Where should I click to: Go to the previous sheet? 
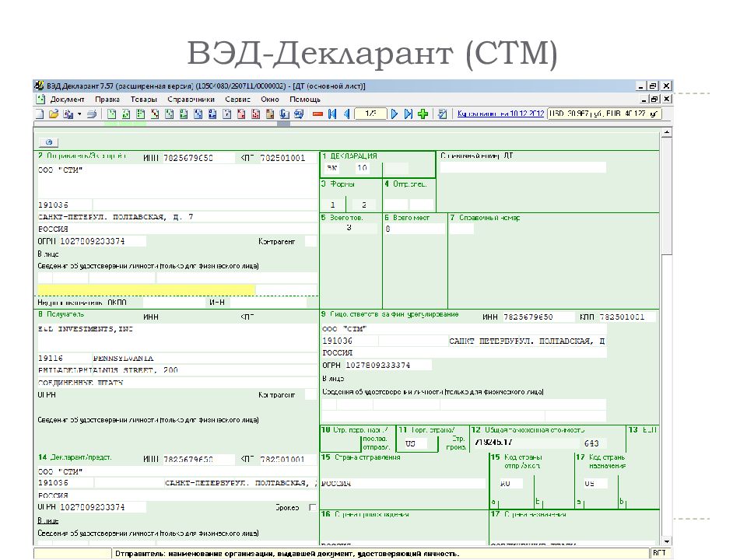pyautogui.click(x=346, y=114)
